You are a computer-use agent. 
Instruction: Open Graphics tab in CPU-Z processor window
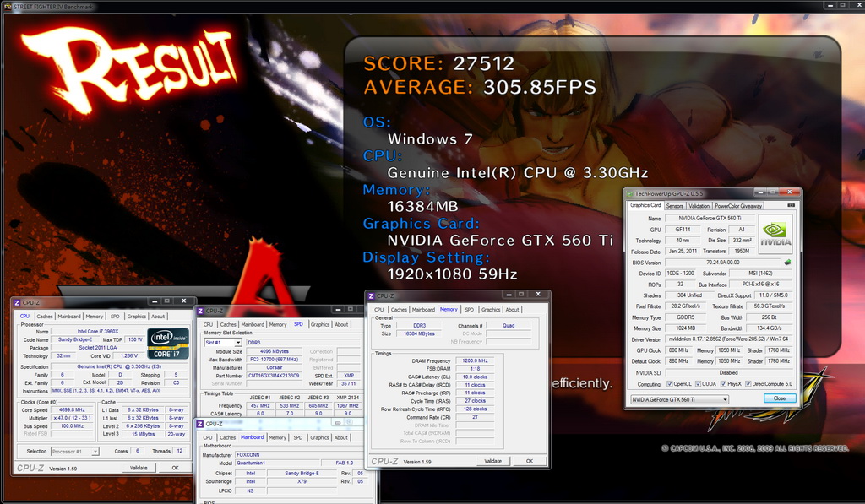136,317
